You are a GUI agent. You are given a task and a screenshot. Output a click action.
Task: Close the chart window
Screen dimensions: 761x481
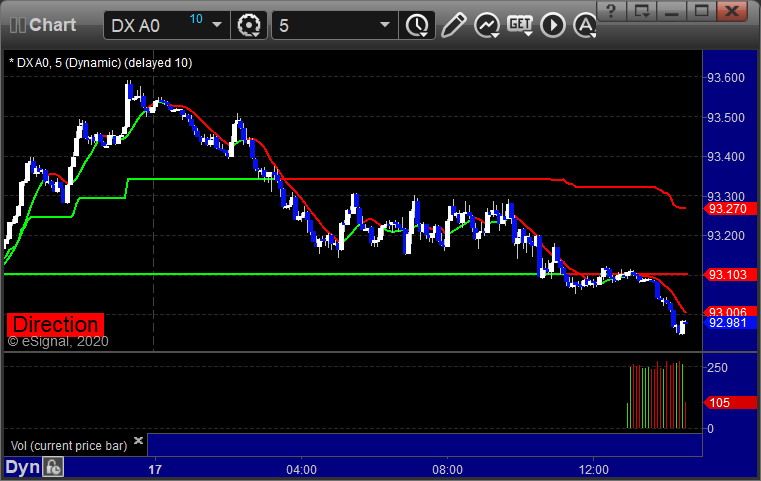(x=732, y=11)
